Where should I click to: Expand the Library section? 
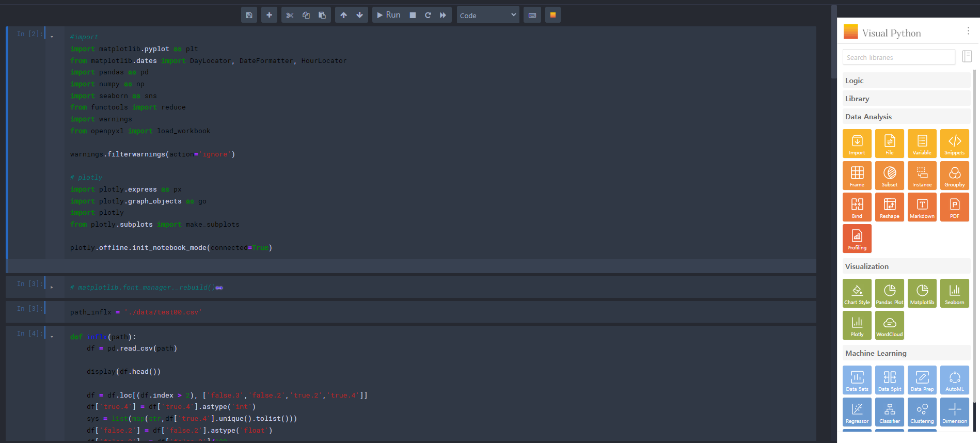point(906,99)
